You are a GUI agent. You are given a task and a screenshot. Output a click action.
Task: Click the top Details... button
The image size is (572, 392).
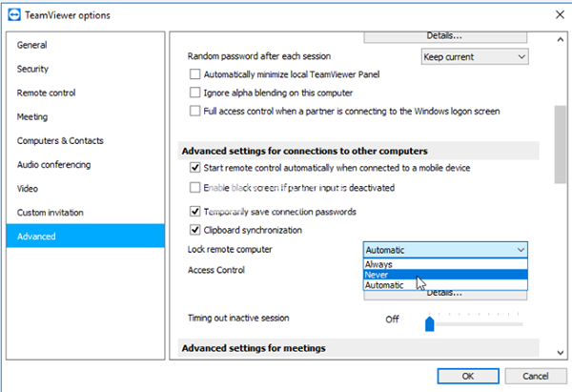(445, 36)
